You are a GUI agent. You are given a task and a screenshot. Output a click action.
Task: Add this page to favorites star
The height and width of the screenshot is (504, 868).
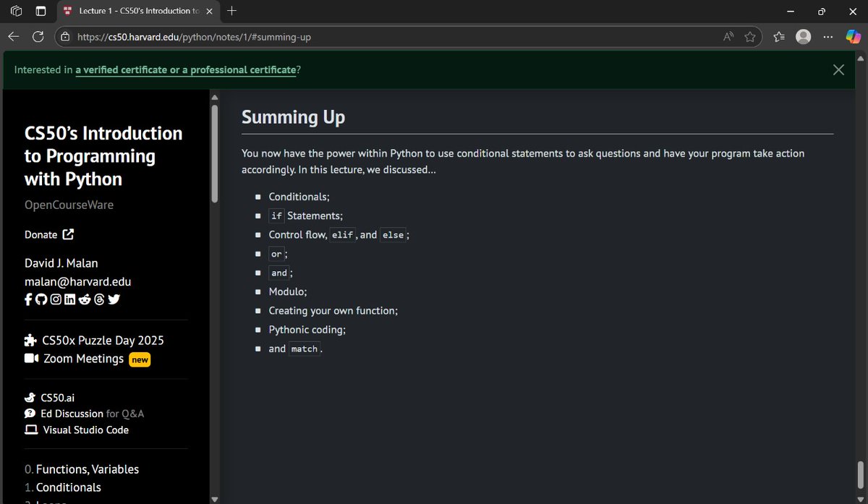coord(750,36)
